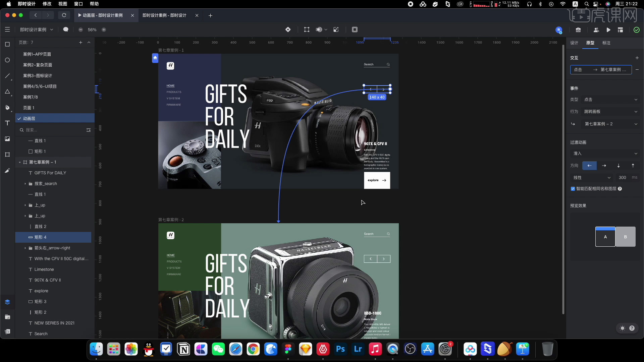Click the edit object frame icon
The height and width of the screenshot is (362, 644).
tap(307, 29)
